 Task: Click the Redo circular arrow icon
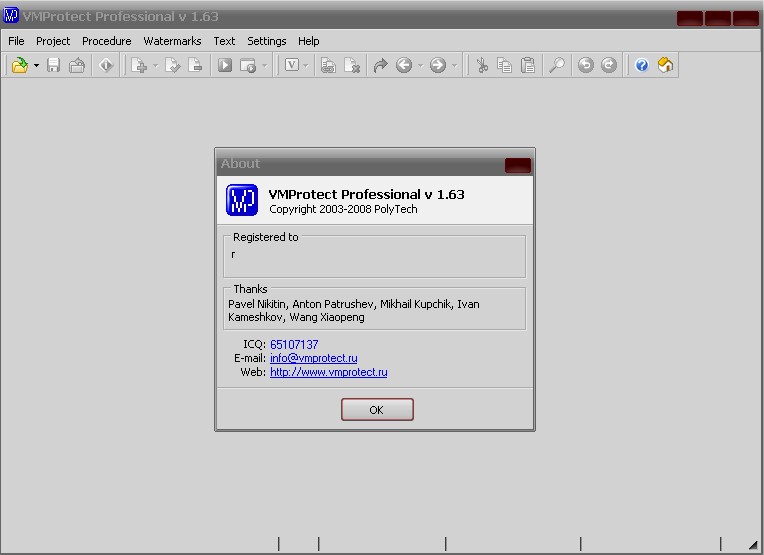[x=609, y=65]
